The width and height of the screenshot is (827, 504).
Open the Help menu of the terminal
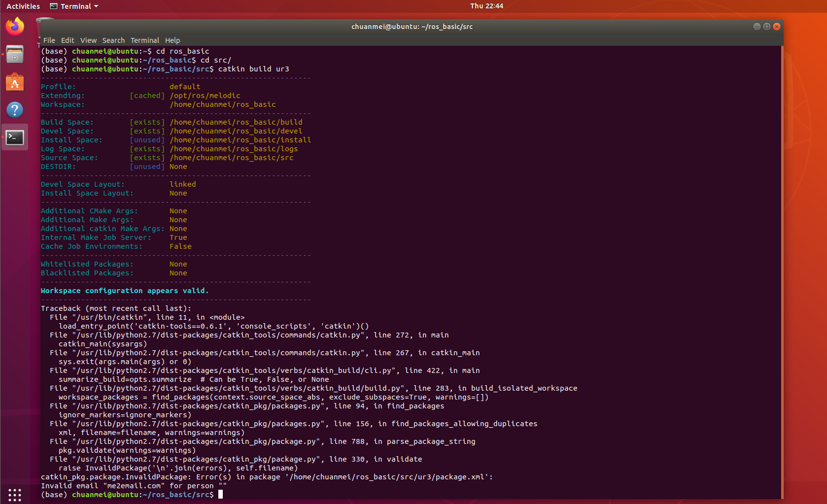[172, 40]
